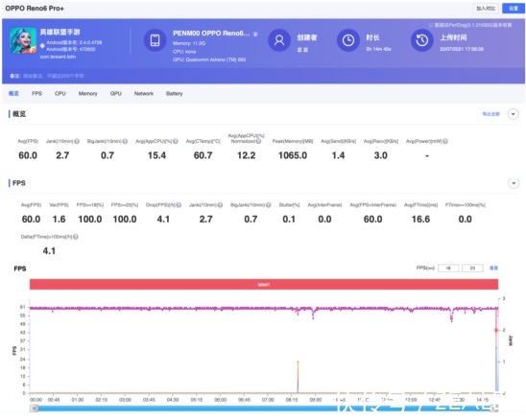Click the red label1 bar above chart

(264, 284)
